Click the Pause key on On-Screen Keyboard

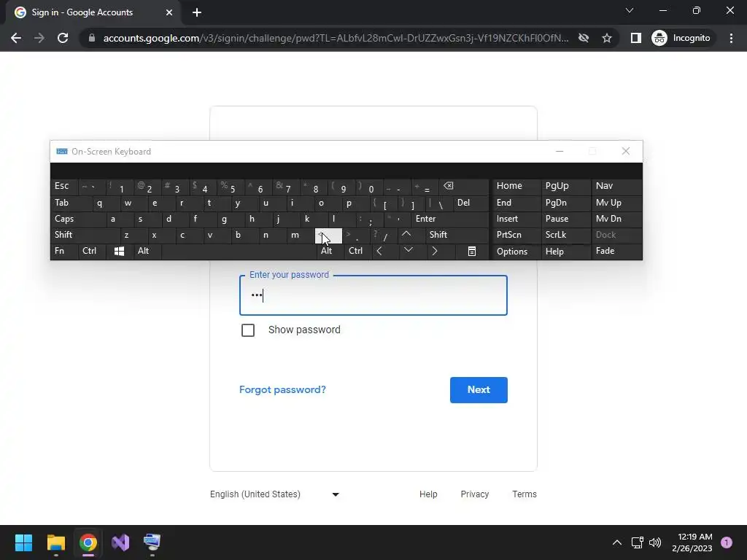(565, 219)
